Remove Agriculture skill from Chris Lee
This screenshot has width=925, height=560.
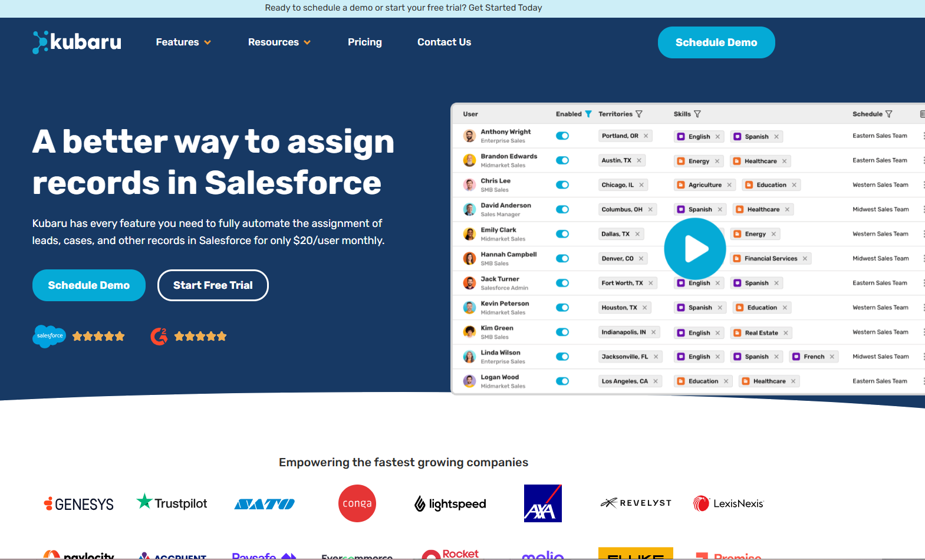[729, 185]
